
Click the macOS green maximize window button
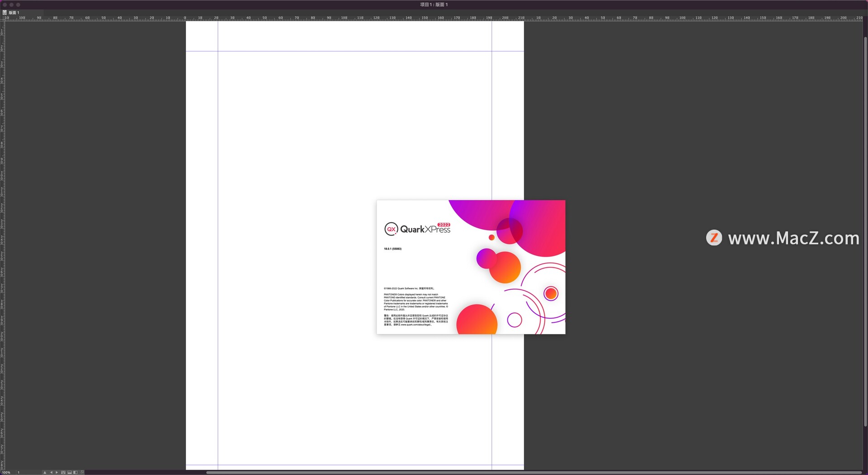click(18, 5)
